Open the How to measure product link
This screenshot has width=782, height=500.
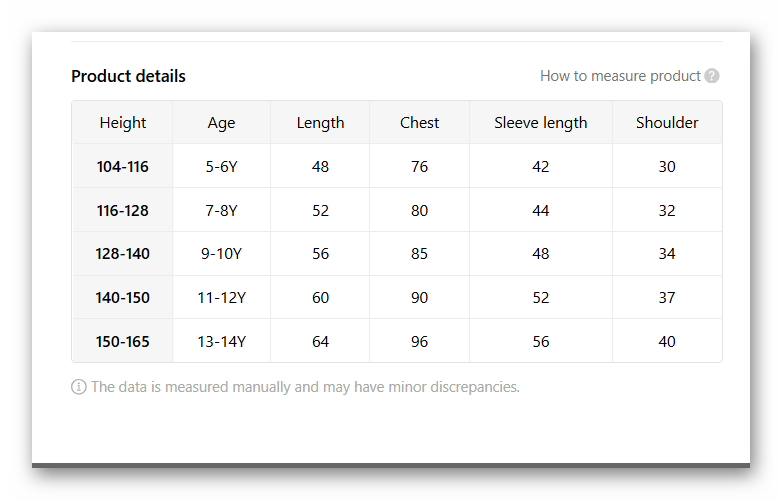pyautogui.click(x=620, y=76)
